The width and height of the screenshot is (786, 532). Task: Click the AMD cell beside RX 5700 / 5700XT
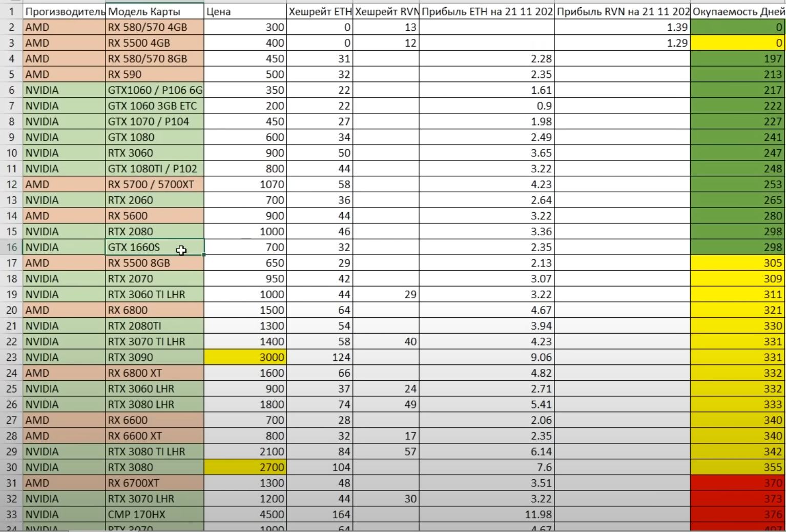(x=65, y=185)
